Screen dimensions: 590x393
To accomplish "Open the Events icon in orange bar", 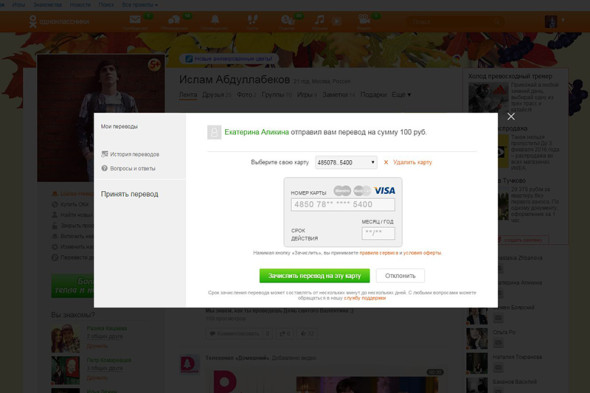I will [287, 20].
